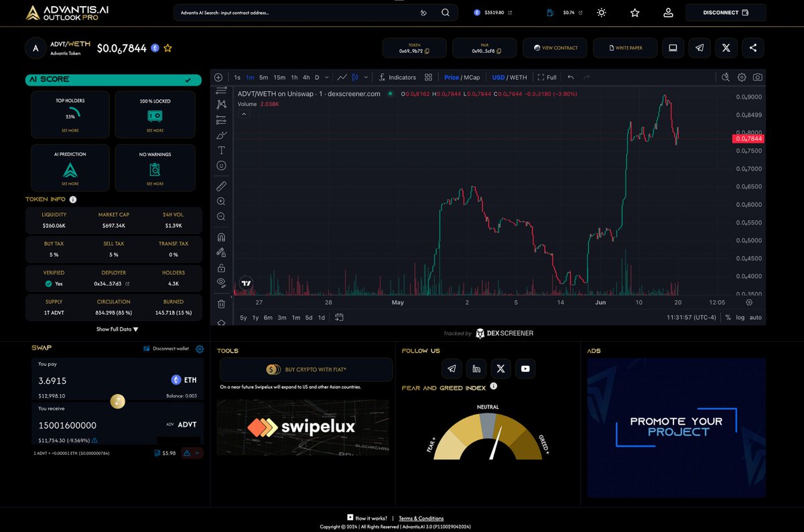Open the pattern drawing tool
This screenshot has height=532, width=804.
click(222, 105)
